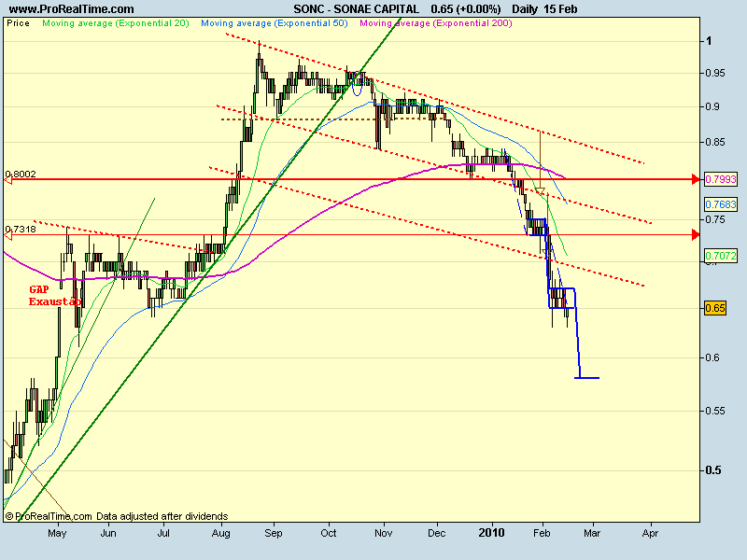
Task: Click the Feb label on time axis
Action: click(x=542, y=533)
